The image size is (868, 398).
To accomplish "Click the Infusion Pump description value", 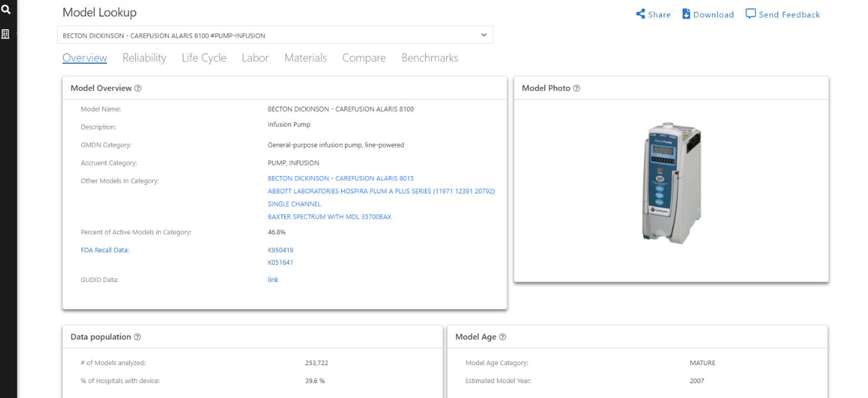I will [289, 125].
